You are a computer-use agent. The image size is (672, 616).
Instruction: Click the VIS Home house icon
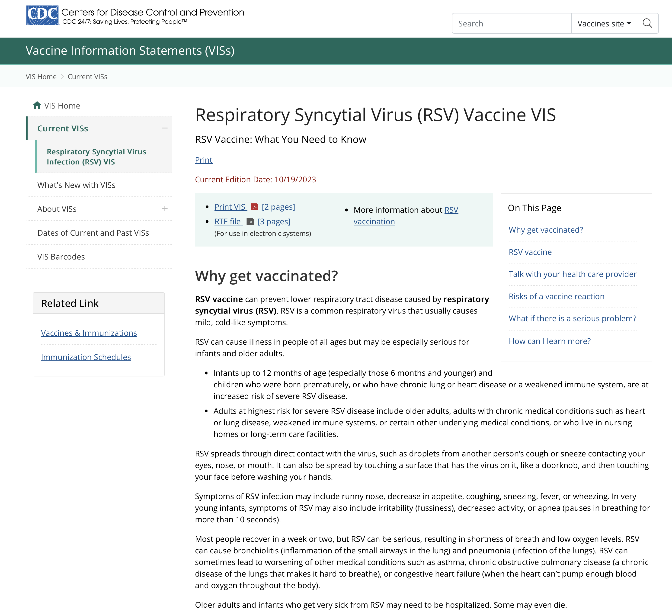tap(37, 105)
